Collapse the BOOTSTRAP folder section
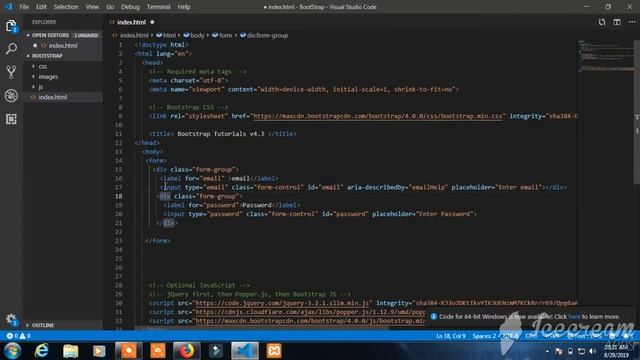This screenshot has height=360, width=640. [63, 56]
